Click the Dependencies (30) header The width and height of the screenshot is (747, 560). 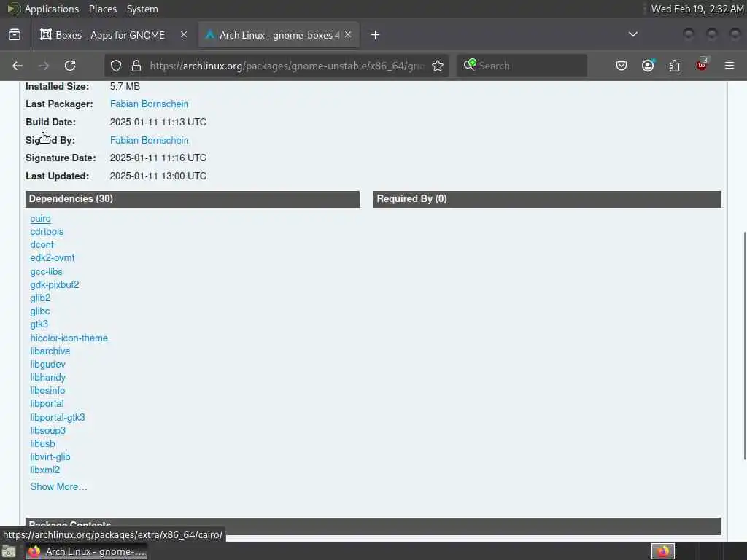[x=193, y=199]
